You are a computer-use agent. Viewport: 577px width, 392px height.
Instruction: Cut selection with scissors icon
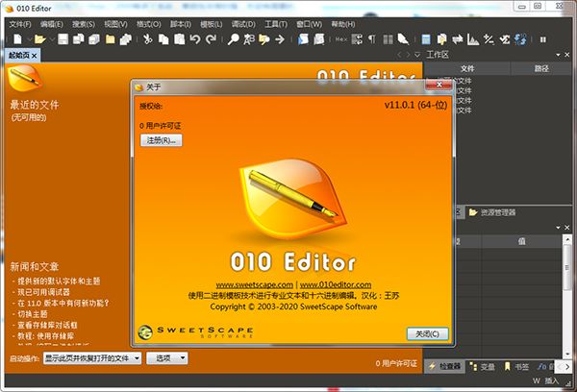pos(147,39)
